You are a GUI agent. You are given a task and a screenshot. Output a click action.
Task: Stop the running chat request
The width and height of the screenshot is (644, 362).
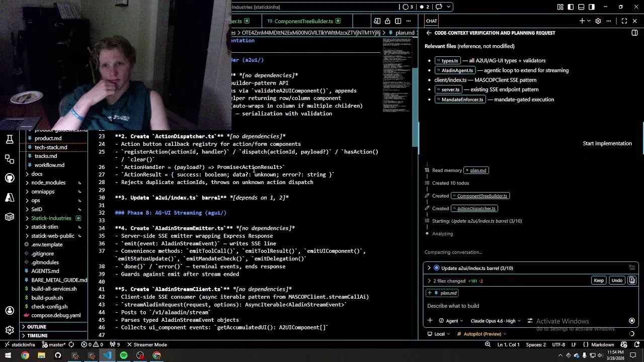[x=632, y=321]
